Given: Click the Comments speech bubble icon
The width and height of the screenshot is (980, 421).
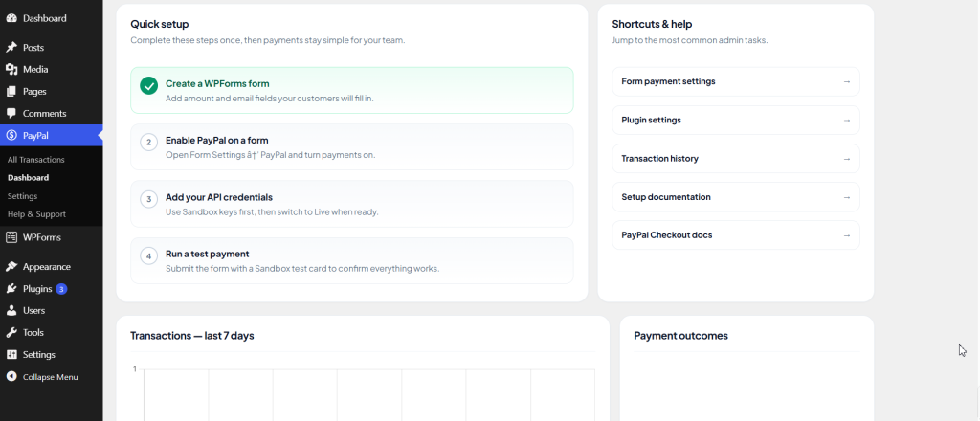Looking at the screenshot, I should point(11,114).
